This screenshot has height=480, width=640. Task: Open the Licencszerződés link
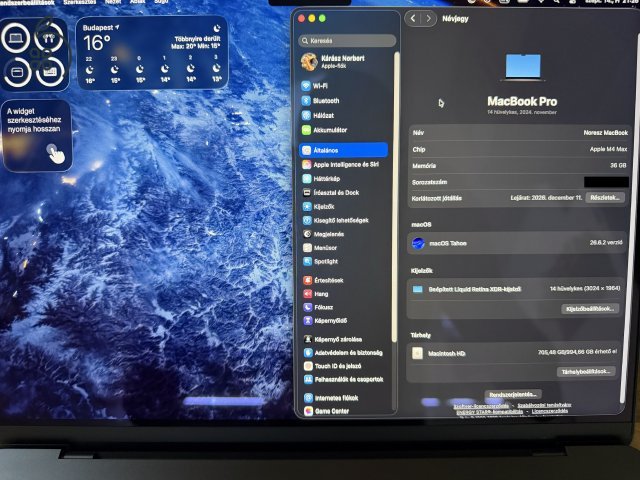point(549,411)
